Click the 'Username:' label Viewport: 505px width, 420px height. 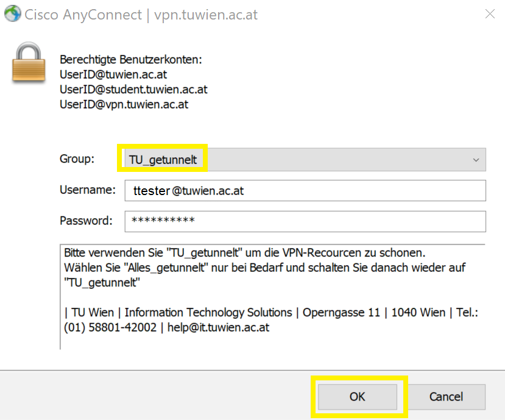click(x=88, y=190)
